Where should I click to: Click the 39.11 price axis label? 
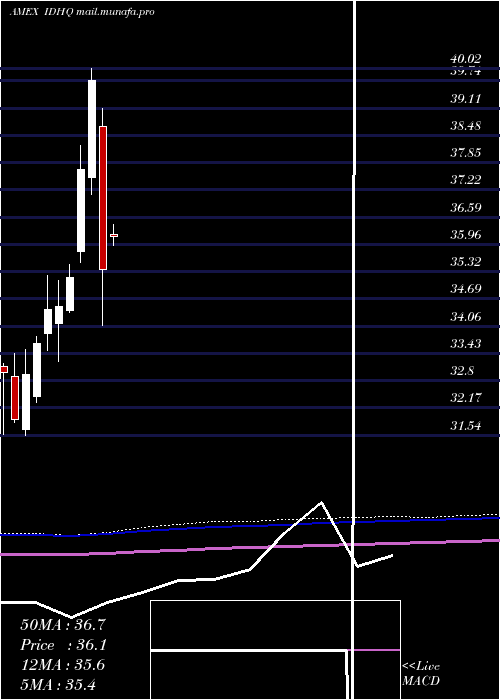466,99
